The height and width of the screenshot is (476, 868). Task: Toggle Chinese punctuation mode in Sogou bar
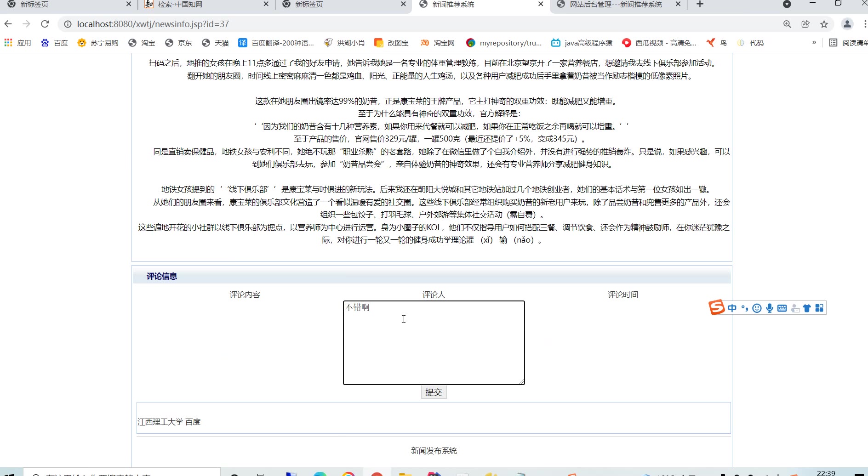pyautogui.click(x=744, y=308)
